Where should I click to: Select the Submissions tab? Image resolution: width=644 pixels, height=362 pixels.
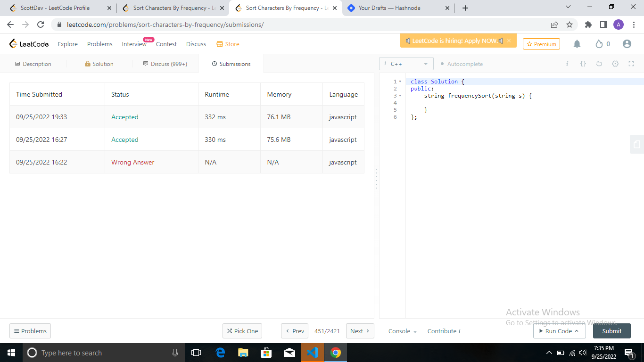[231, 64]
